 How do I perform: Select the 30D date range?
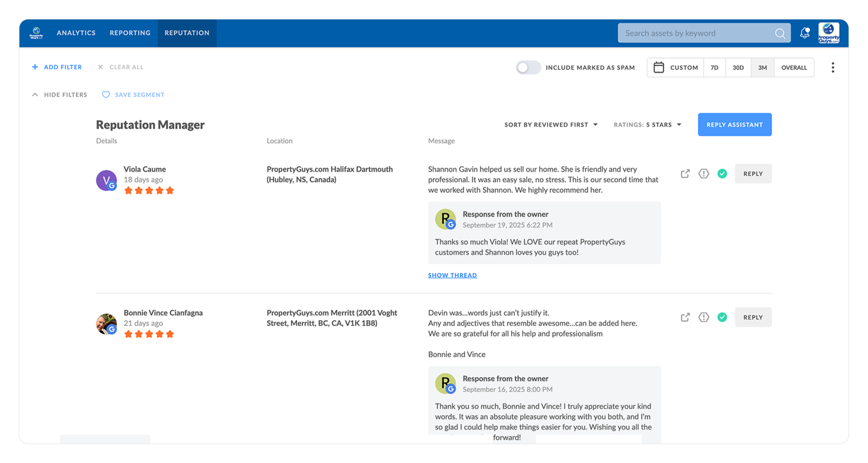click(738, 67)
